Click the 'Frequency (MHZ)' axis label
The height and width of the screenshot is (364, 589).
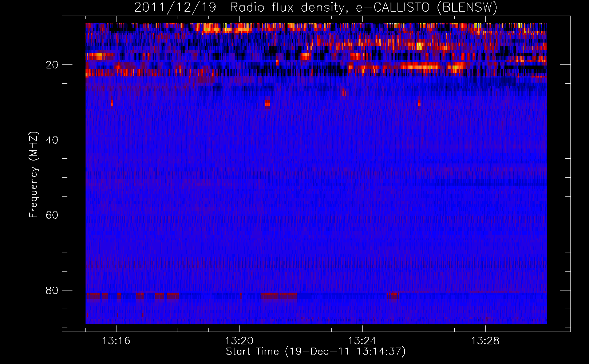click(x=33, y=175)
